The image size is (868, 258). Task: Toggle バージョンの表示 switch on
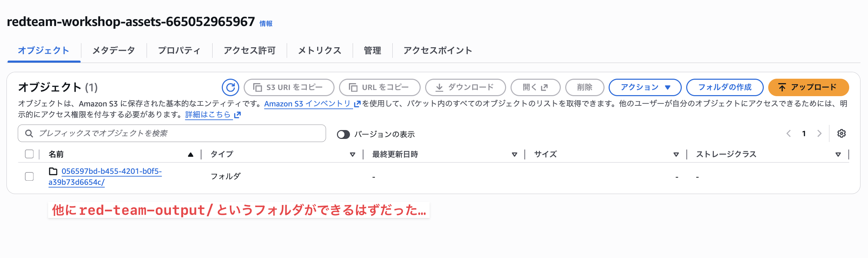click(x=344, y=134)
